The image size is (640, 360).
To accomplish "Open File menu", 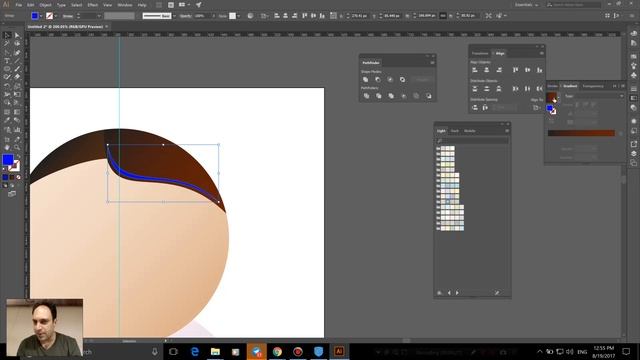I will [x=19, y=5].
